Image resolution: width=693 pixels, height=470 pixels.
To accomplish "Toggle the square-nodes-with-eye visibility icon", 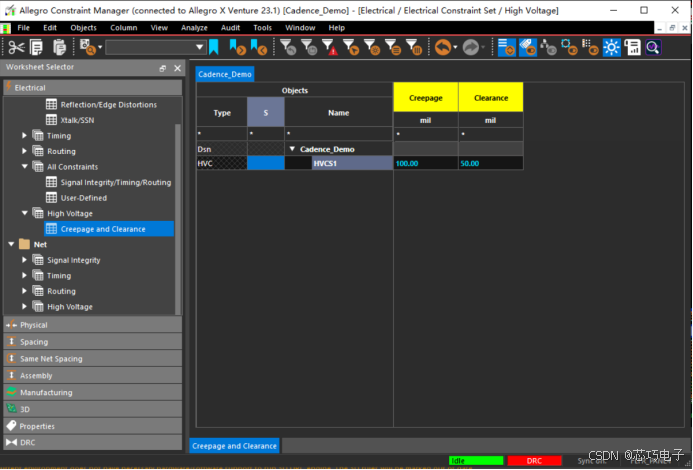I will click(569, 47).
